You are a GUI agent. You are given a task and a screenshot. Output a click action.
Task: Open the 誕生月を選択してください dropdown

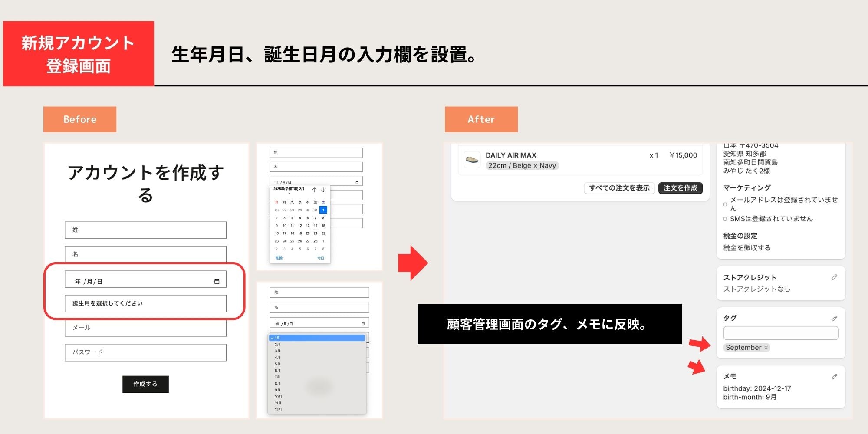click(145, 303)
